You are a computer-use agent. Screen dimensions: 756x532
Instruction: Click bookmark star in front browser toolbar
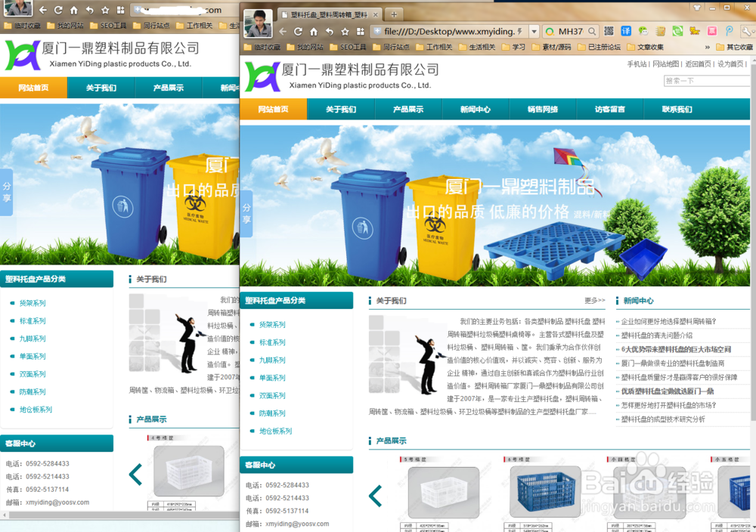click(x=345, y=32)
